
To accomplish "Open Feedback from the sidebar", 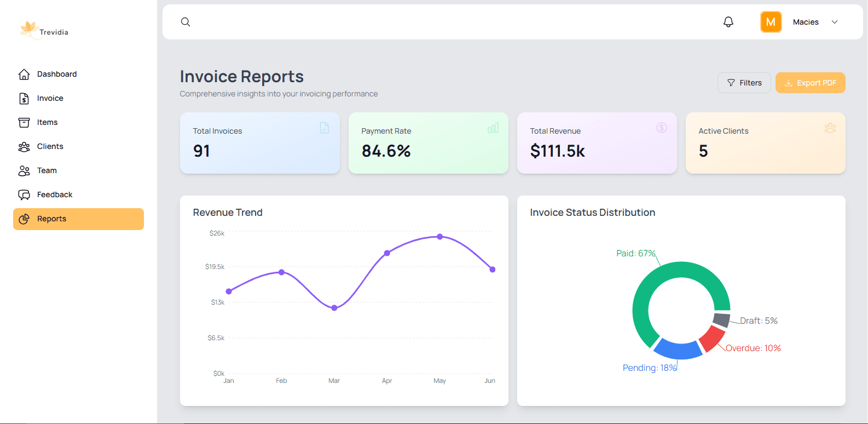I will click(55, 194).
